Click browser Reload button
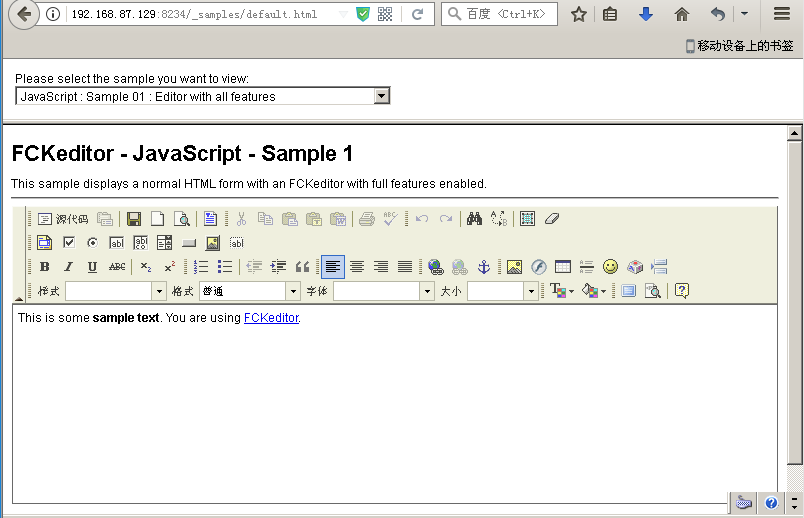This screenshot has height=518, width=804. pos(417,14)
